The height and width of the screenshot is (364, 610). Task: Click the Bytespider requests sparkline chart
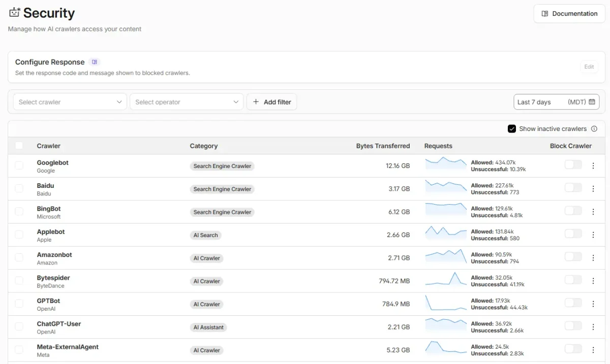tap(446, 279)
